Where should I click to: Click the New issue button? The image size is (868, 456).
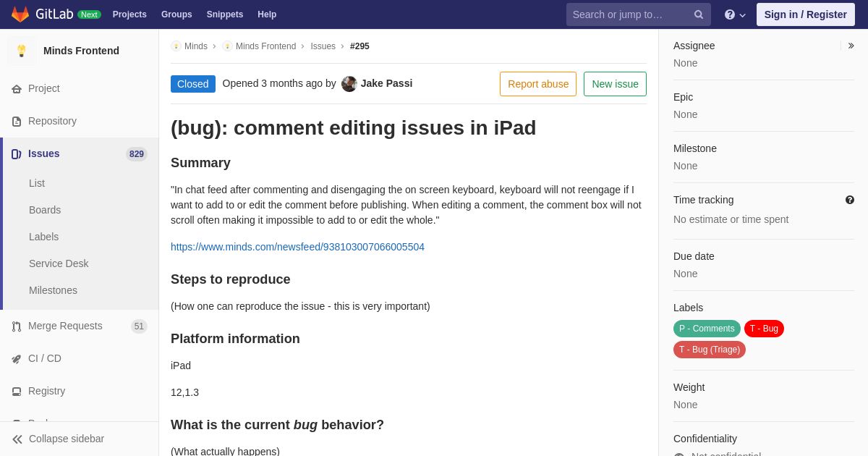click(615, 84)
